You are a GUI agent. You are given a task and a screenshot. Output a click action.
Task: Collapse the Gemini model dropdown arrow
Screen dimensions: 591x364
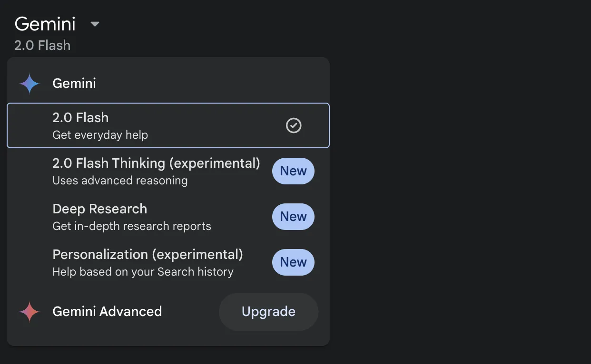[x=95, y=24]
